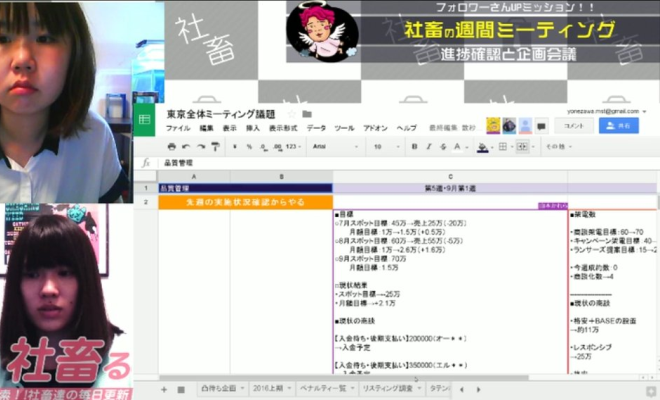Switch to the ペナルティー一覧 sheet tab
Viewport: 660px width, 400px height.
pos(321,388)
